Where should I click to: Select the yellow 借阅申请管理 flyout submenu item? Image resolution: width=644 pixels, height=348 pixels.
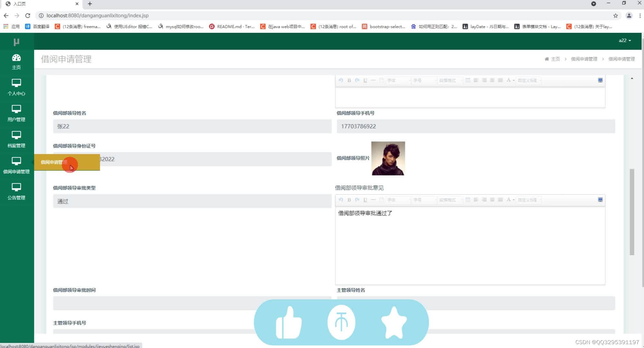pyautogui.click(x=67, y=162)
